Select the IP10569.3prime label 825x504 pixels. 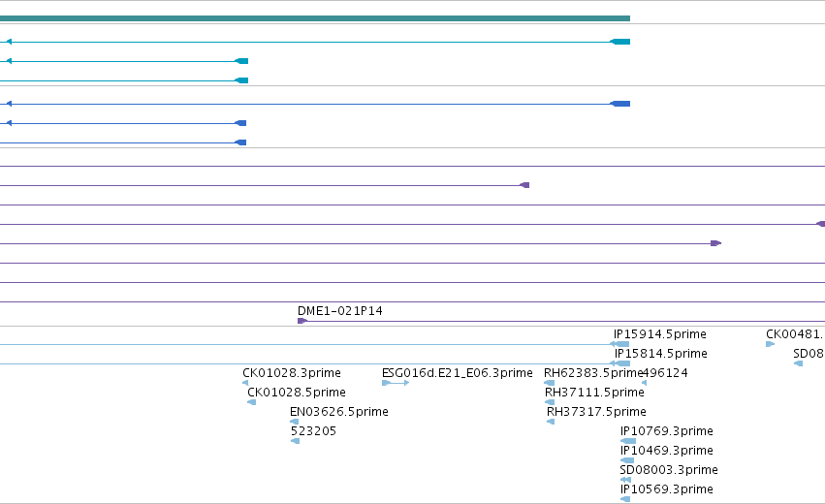tap(667, 489)
